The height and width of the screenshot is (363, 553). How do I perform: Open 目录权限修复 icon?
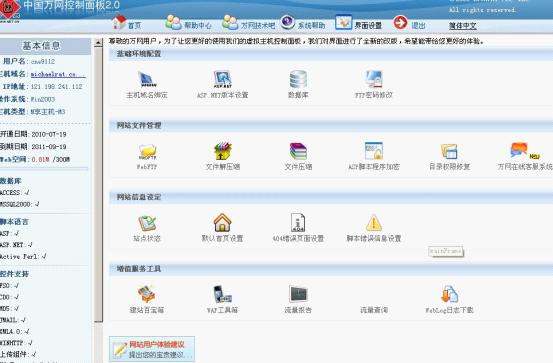449,152
